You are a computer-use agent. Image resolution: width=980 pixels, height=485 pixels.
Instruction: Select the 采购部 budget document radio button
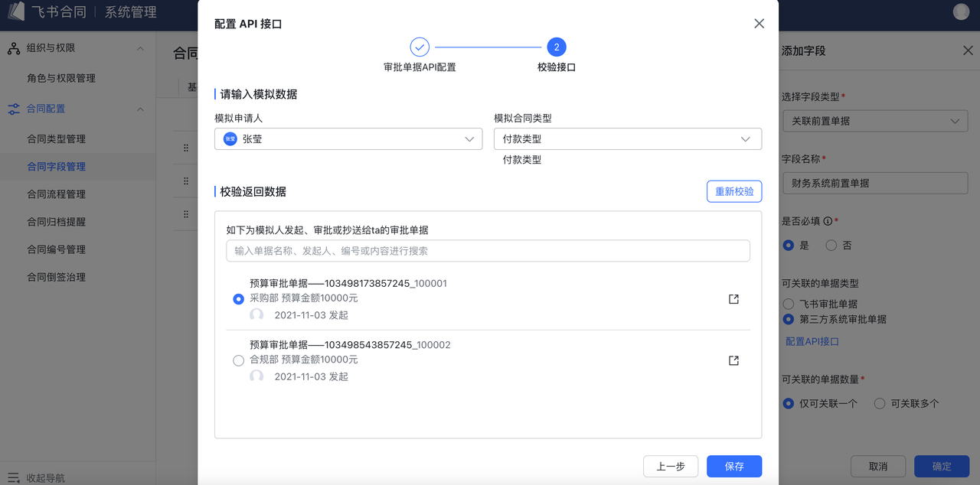point(238,299)
